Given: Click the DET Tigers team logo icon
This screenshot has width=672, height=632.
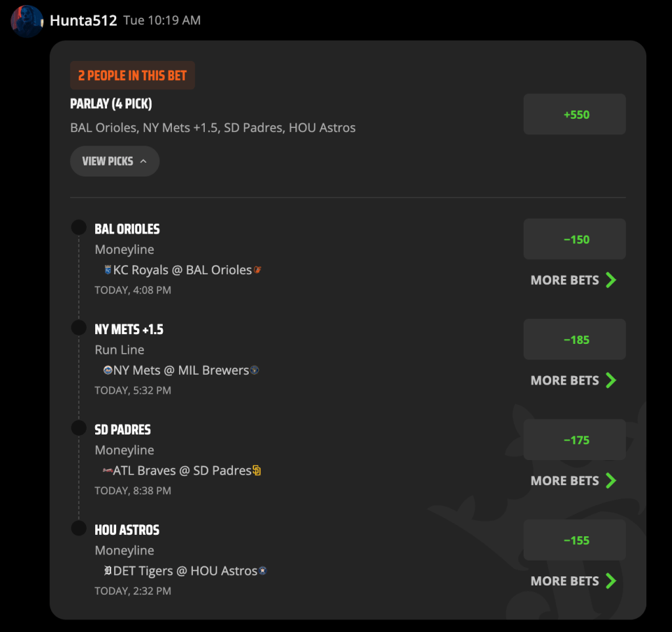Looking at the screenshot, I should 108,570.
